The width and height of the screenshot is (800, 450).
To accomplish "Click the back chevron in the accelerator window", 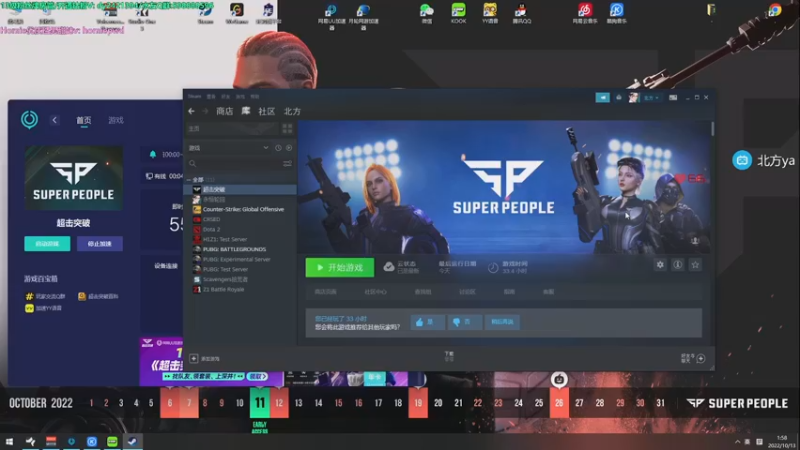I will point(55,120).
